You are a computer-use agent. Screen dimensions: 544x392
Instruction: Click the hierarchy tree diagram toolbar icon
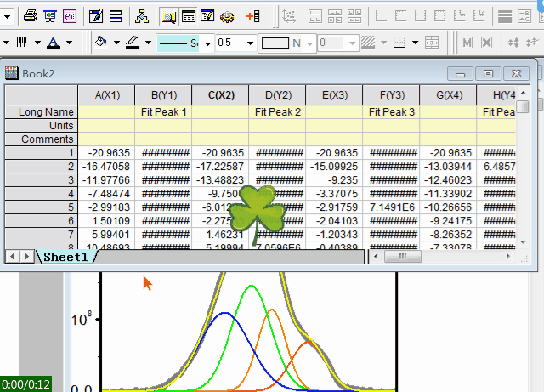pos(141,15)
